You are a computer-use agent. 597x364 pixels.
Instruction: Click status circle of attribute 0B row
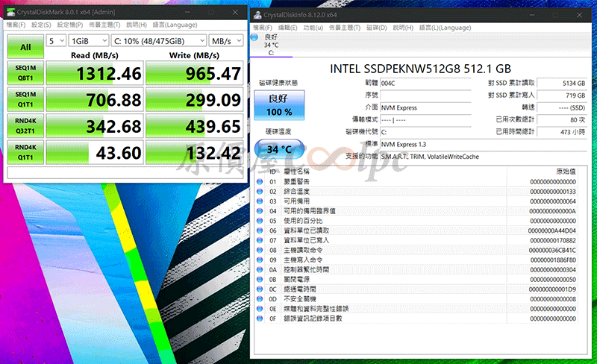tap(260, 280)
